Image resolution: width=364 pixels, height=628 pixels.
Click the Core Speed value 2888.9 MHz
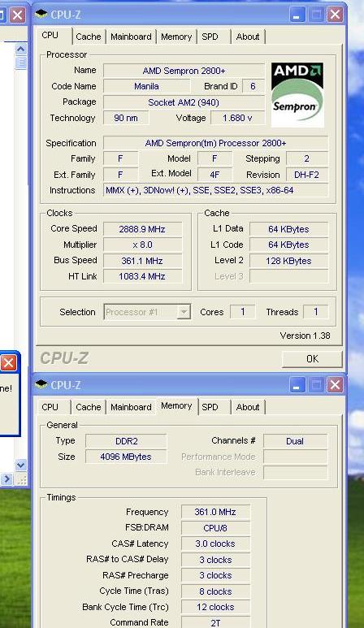click(x=142, y=229)
